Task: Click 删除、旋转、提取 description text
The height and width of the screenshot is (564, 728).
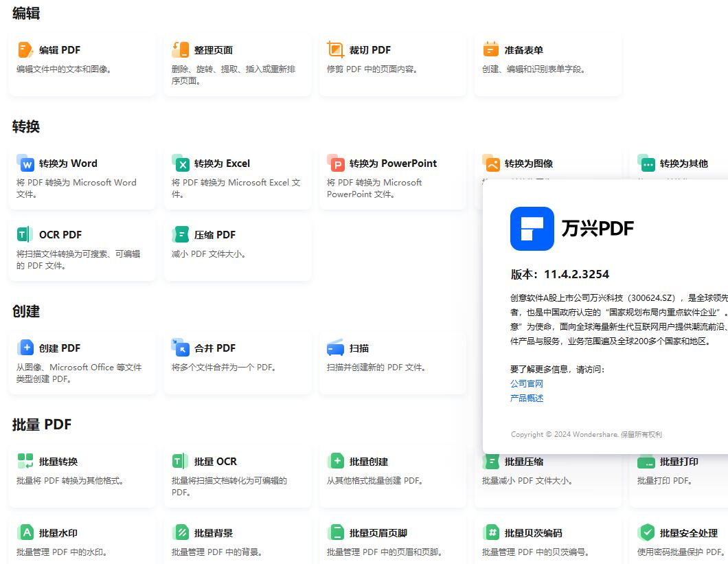Action: click(234, 75)
